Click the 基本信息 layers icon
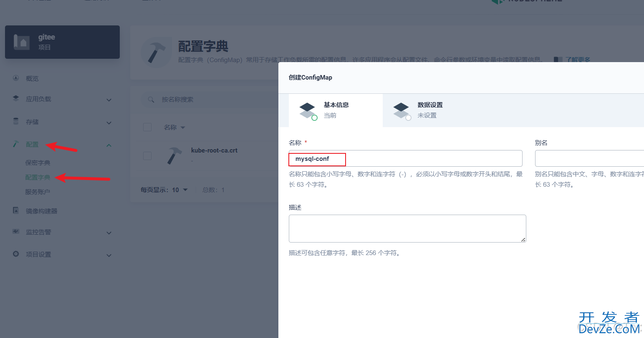This screenshot has width=644, height=338. [x=308, y=111]
